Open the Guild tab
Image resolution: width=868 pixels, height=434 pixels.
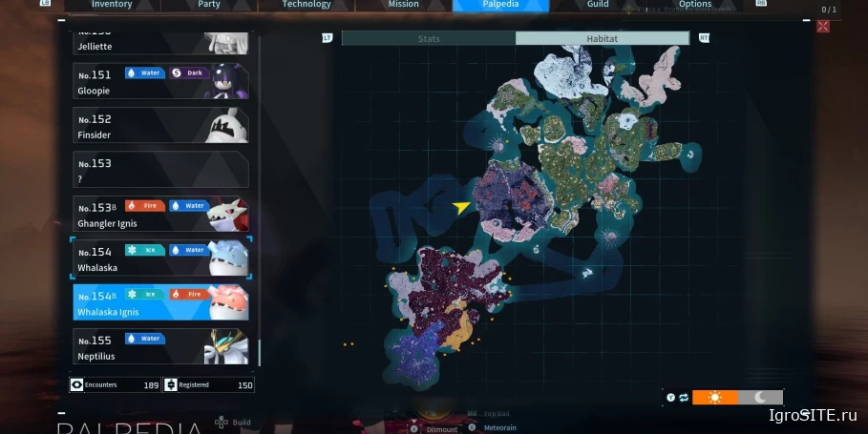pyautogui.click(x=598, y=5)
